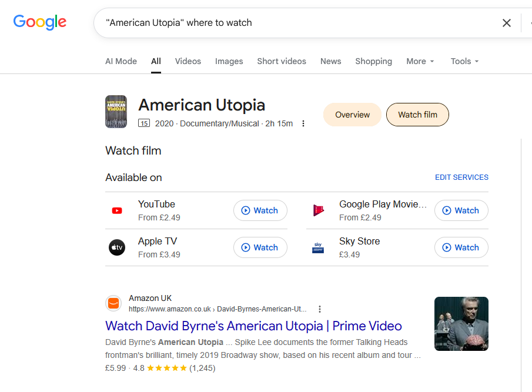Viewport: 532px width, 392px height.
Task: Switch to the Shopping tab
Action: click(373, 61)
